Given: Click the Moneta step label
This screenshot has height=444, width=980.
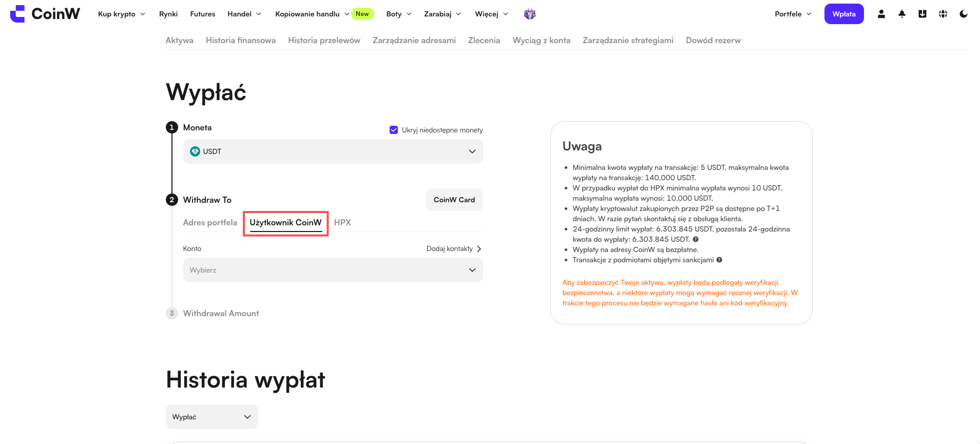Looking at the screenshot, I should (x=198, y=128).
